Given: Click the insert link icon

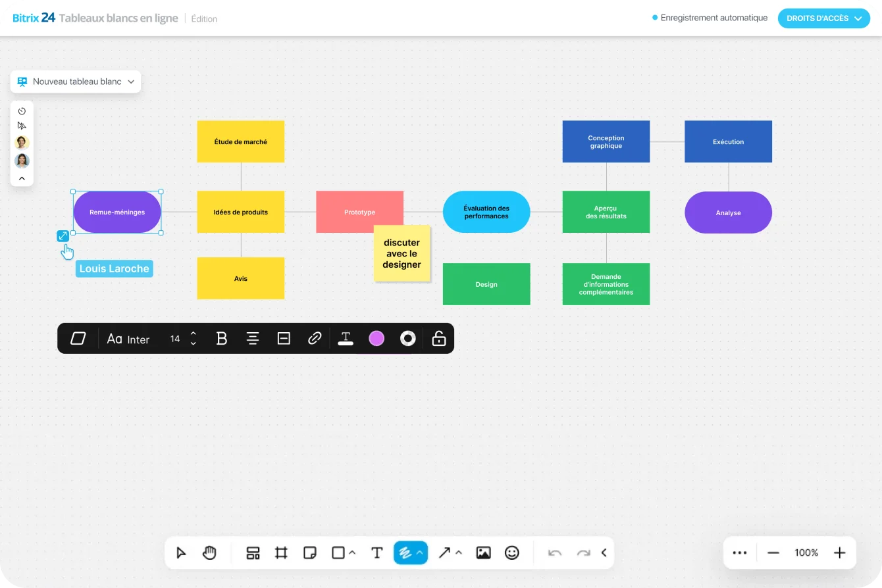Looking at the screenshot, I should pyautogui.click(x=315, y=338).
